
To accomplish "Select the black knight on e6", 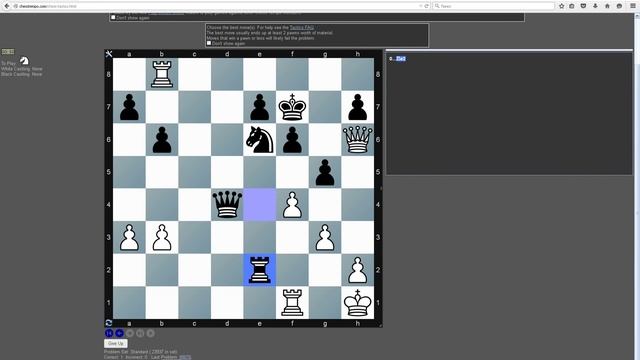I will coord(260,140).
